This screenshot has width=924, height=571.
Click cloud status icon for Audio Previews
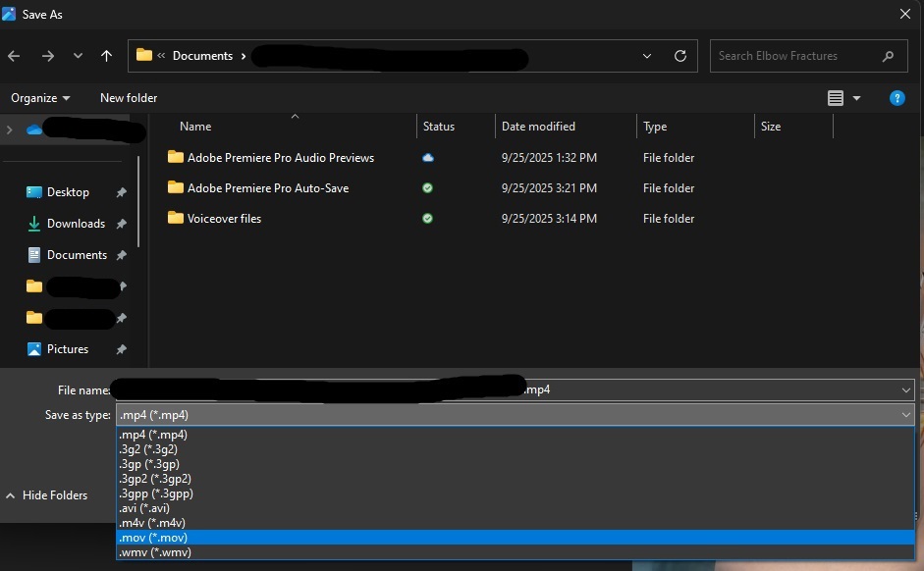click(428, 158)
